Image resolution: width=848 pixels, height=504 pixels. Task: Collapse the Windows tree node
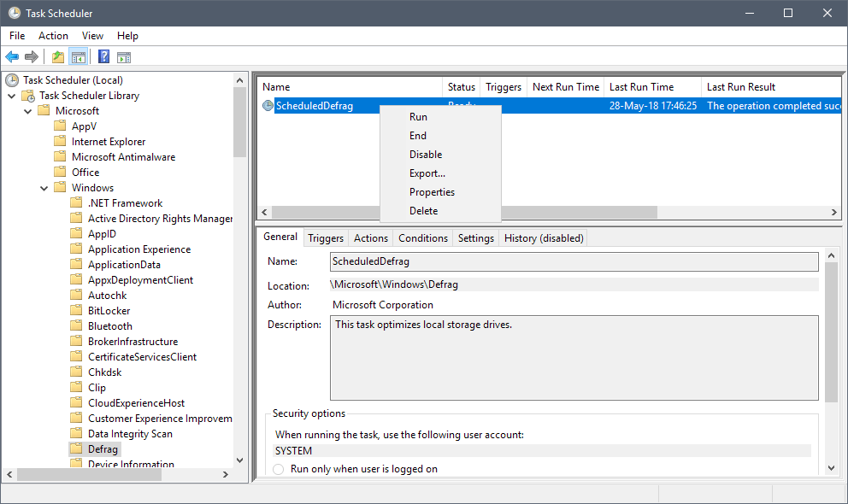click(x=44, y=188)
